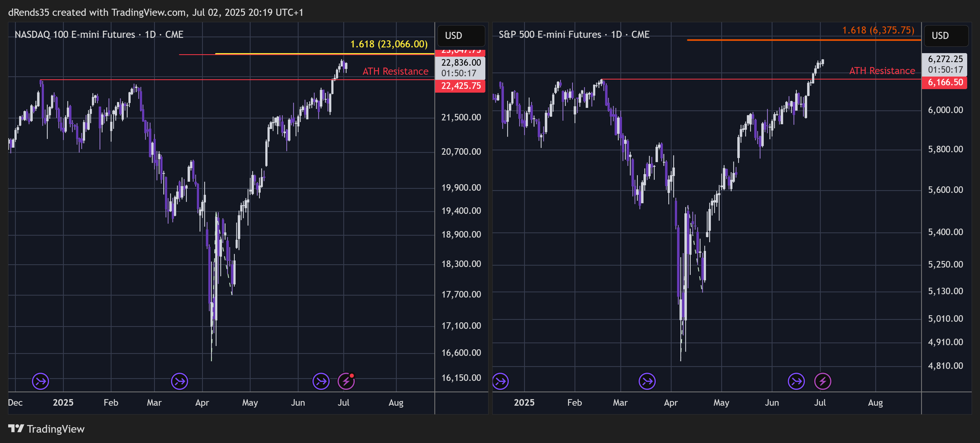Click the 5,800.00 price axis value
The height and width of the screenshot is (443, 980).
pos(945,150)
